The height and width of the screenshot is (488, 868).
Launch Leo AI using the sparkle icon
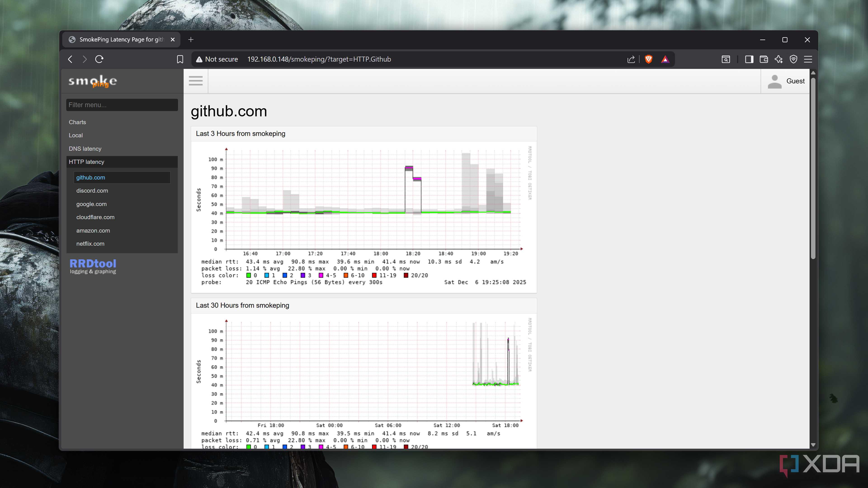[779, 59]
